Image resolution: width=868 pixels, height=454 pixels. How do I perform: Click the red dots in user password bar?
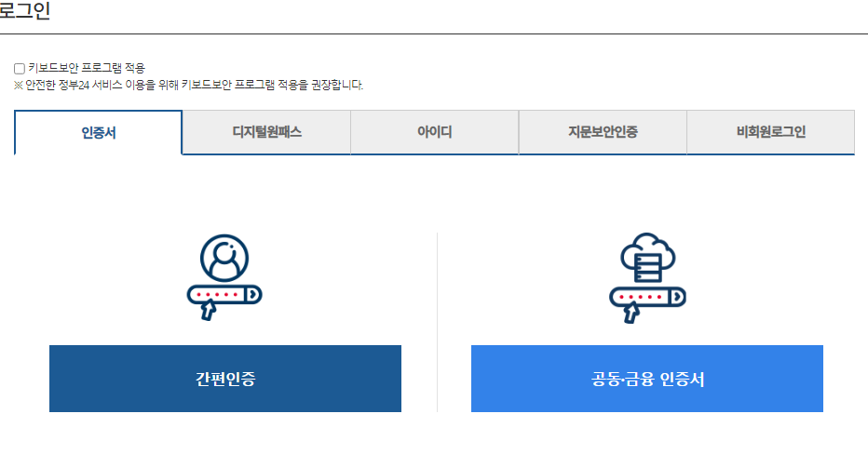(218, 295)
